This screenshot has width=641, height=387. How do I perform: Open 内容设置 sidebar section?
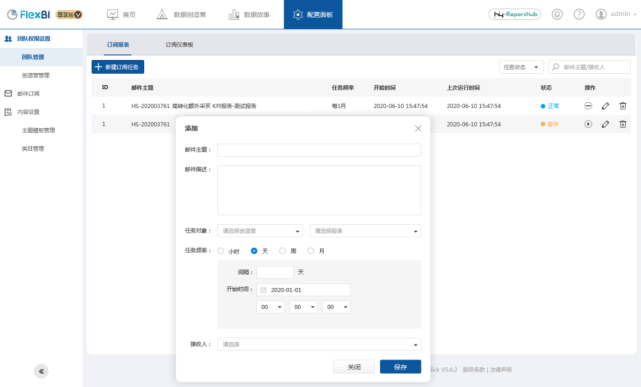28,112
